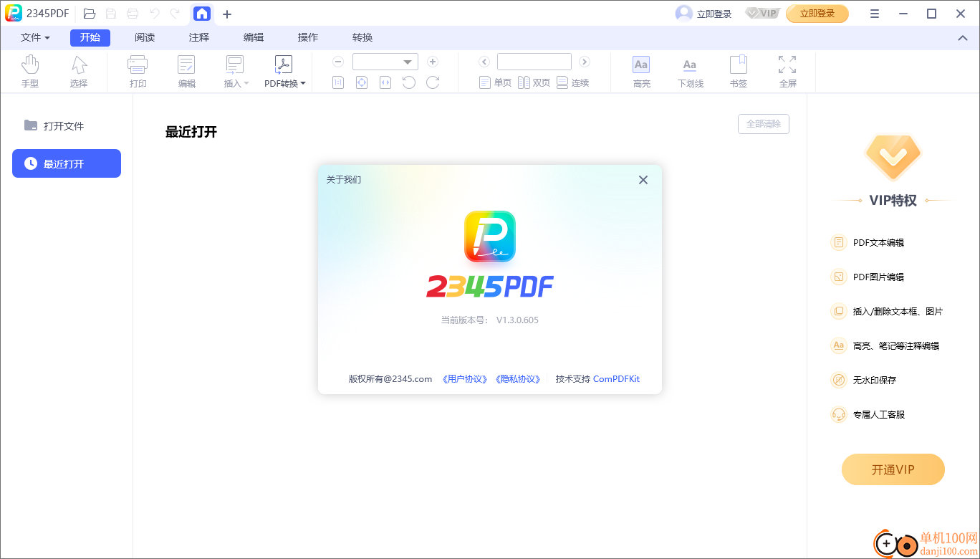Screen dimensions: 980x559
Task: Select the Highlight (高亮) tool
Action: pyautogui.click(x=641, y=72)
